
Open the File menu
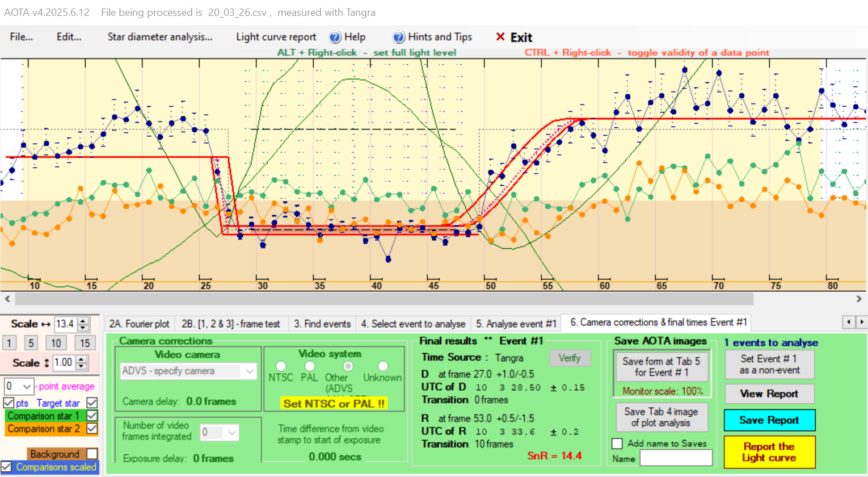tap(21, 37)
